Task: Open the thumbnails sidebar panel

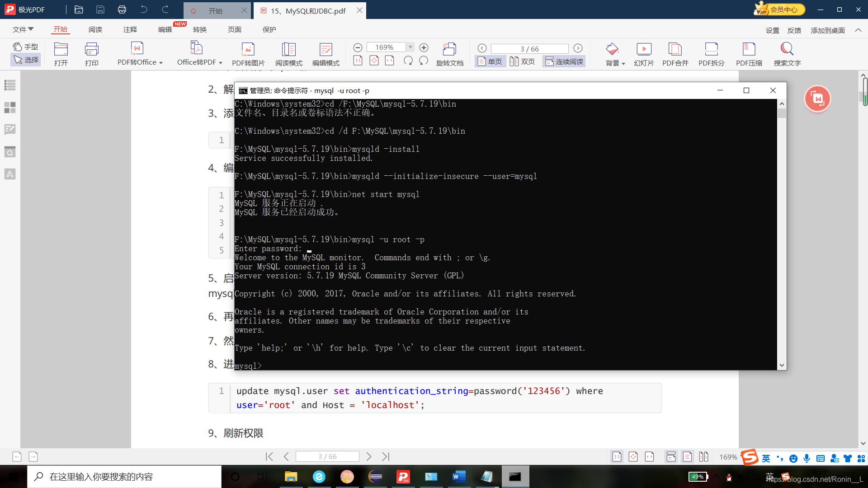Action: pyautogui.click(x=10, y=108)
